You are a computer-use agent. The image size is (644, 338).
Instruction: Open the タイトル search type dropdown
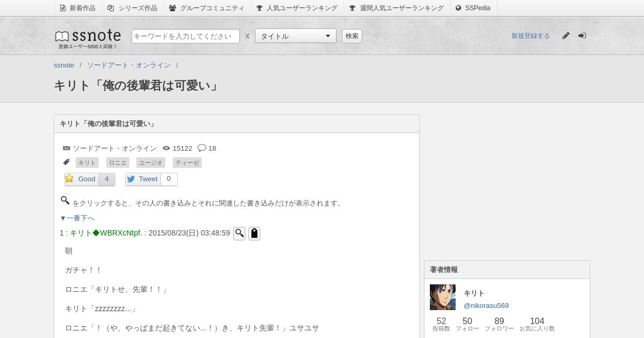pos(296,36)
